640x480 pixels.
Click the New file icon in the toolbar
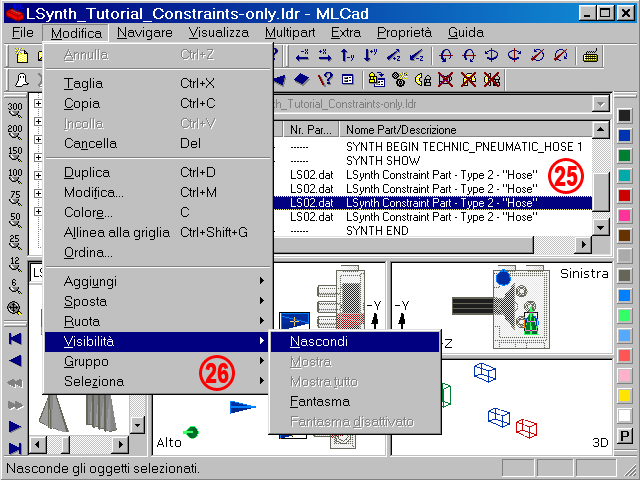click(x=21, y=56)
